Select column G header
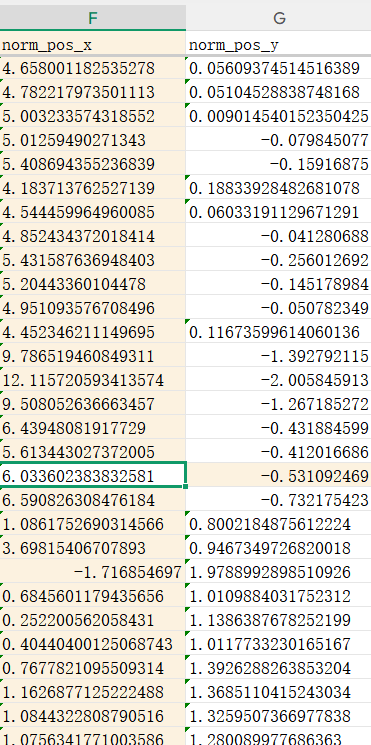371x745 pixels. point(278,18)
